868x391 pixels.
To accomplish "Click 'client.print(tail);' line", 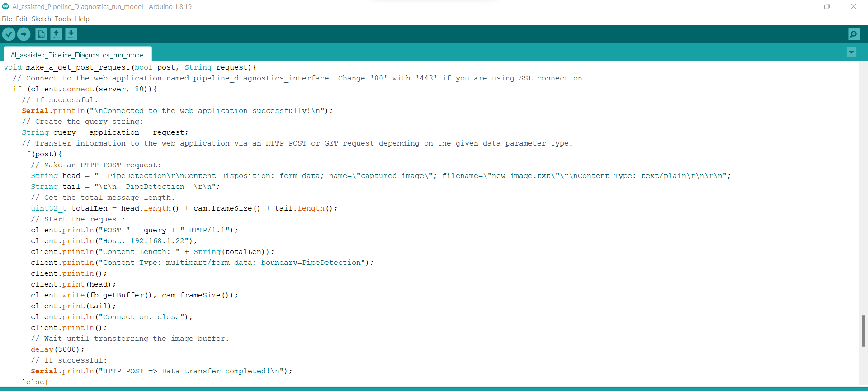I will [73, 306].
